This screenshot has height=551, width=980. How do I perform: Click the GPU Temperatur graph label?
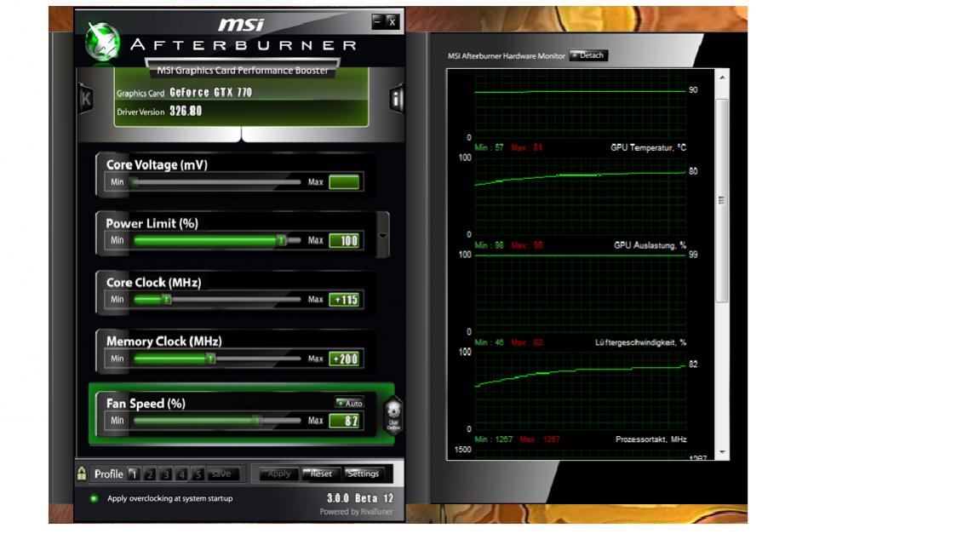coord(648,147)
